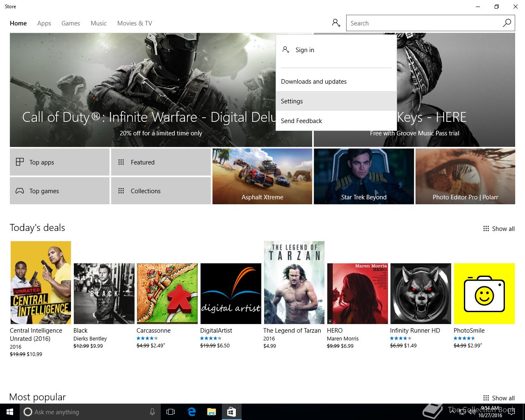
Task: Switch to the Movies & TV tab
Action: [135, 23]
